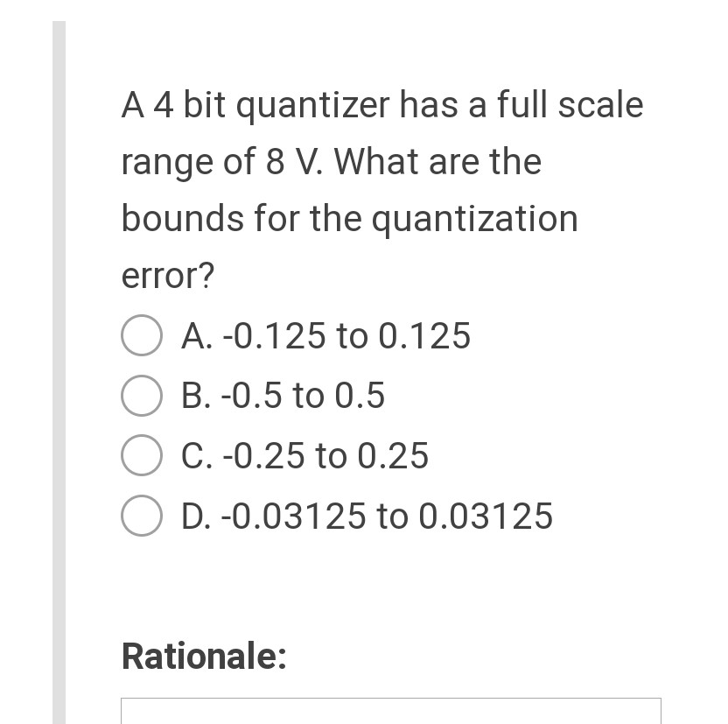Click the answer text for option D
Image resolution: width=728 pixels, height=724 pixels.
tap(367, 516)
